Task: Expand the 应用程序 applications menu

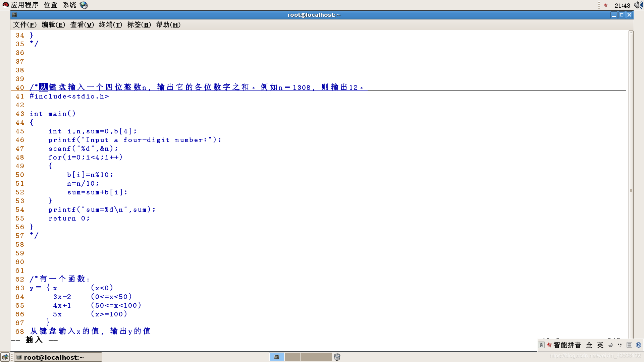Action: coord(24,5)
